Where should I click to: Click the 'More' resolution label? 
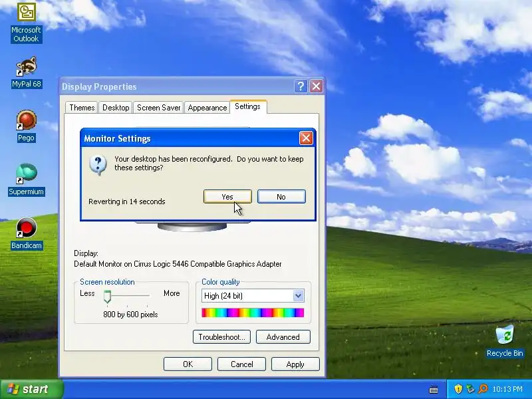coord(172,293)
